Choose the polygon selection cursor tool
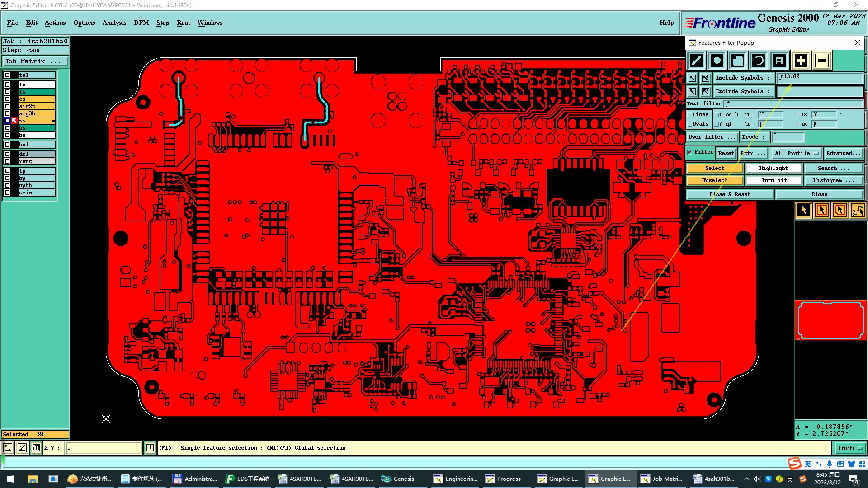Image resolution: width=868 pixels, height=488 pixels. 840,210
